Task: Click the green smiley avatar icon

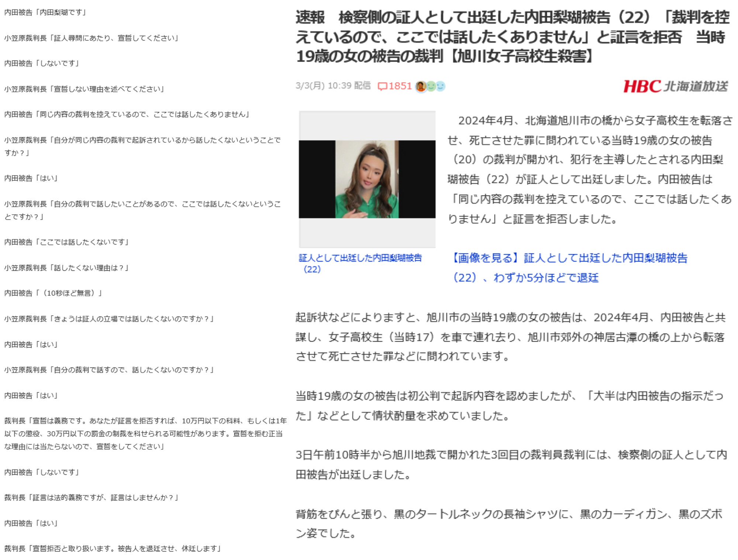Action: (x=431, y=86)
